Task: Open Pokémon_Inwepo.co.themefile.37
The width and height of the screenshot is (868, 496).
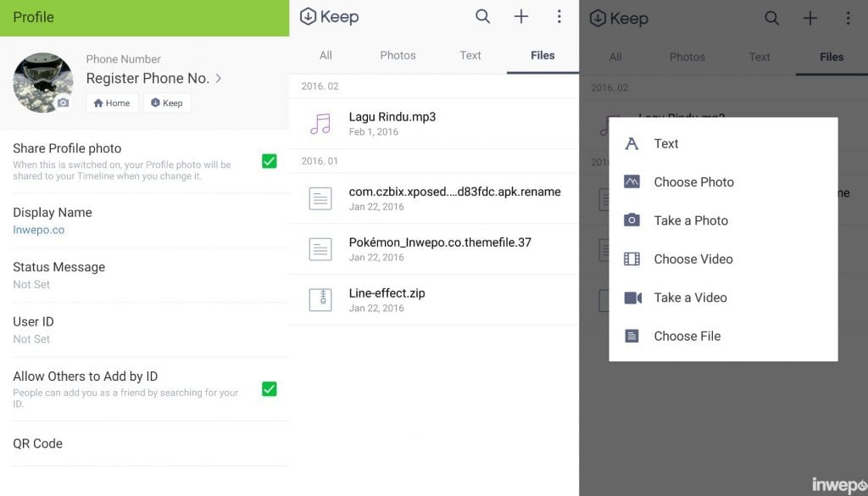Action: pyautogui.click(x=434, y=249)
